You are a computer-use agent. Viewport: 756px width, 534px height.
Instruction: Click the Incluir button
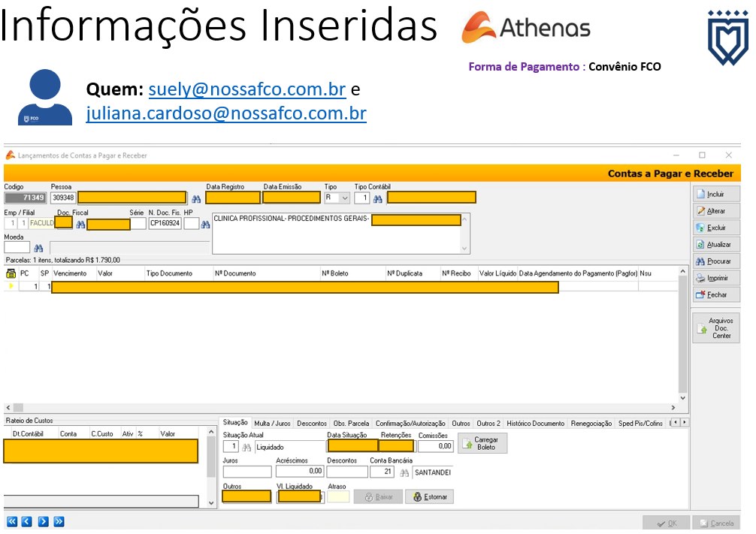tap(716, 195)
